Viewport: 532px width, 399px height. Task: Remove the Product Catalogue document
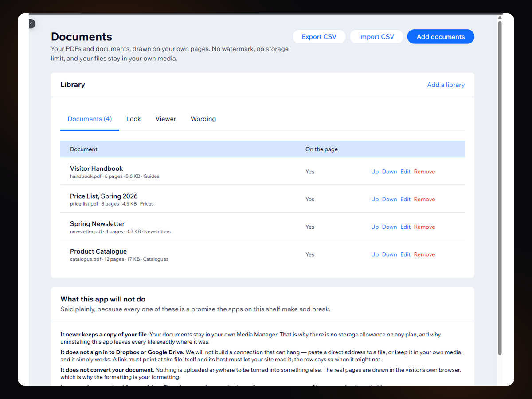[424, 254]
